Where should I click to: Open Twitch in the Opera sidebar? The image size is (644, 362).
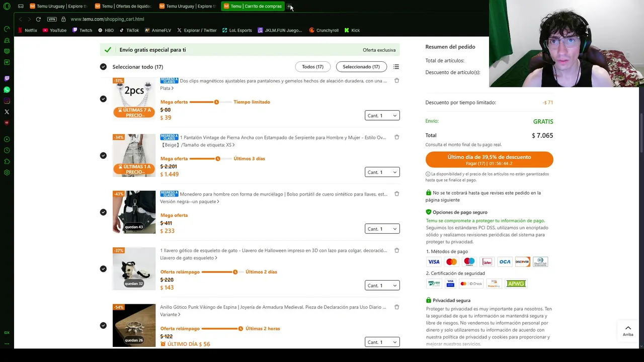pyautogui.click(x=7, y=78)
